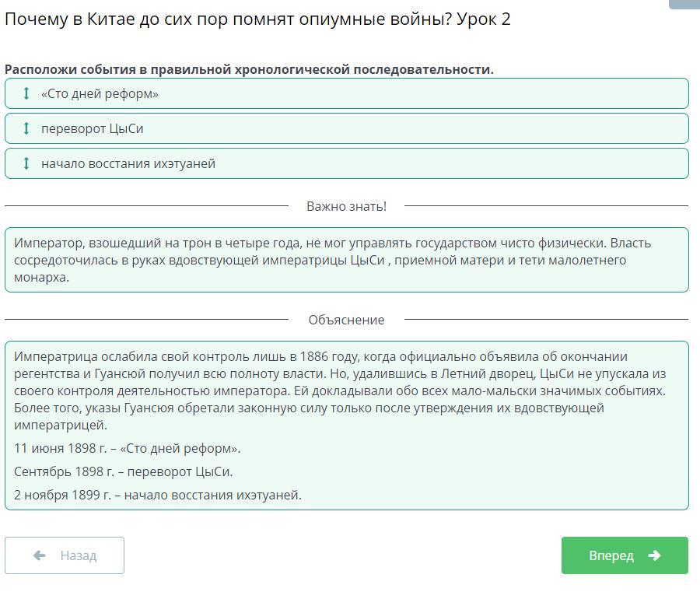Go back with the Назад button label

pos(79,555)
